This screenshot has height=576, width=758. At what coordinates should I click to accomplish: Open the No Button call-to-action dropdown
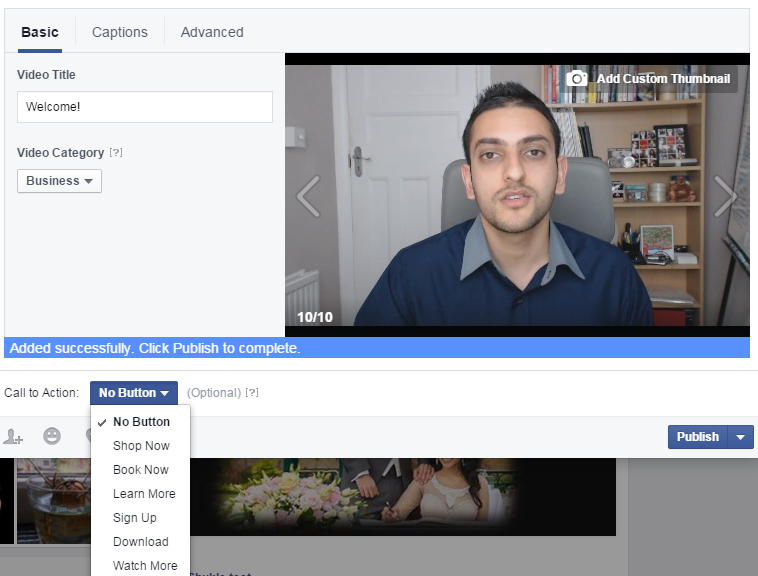pos(133,393)
